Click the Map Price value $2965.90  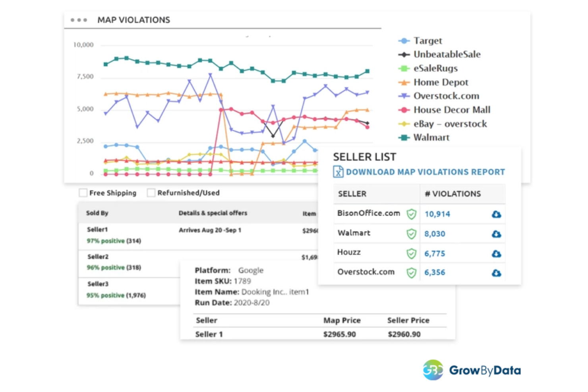coord(339,334)
